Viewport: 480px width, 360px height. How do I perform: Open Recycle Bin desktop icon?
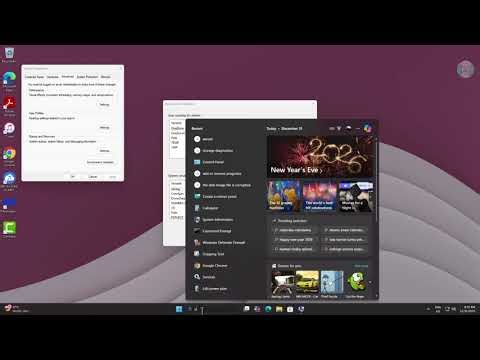point(9,55)
